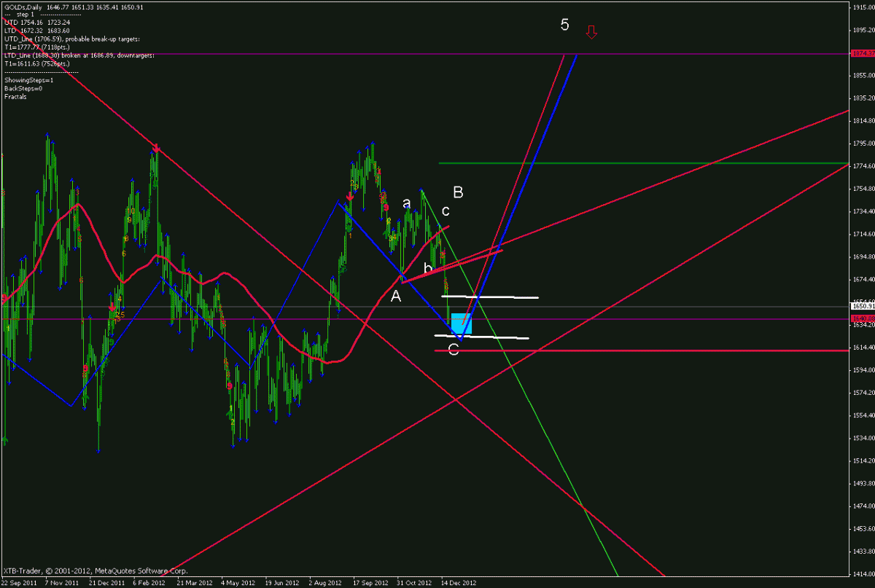Select the uppercase wave label "C"
This screenshot has height=588, width=875.
pos(454,350)
